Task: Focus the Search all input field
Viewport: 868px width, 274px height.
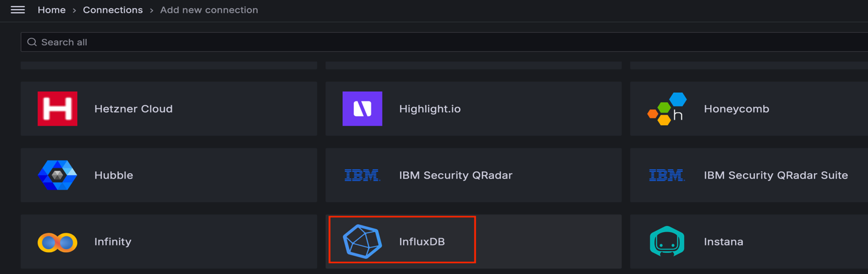Action: click(x=444, y=42)
